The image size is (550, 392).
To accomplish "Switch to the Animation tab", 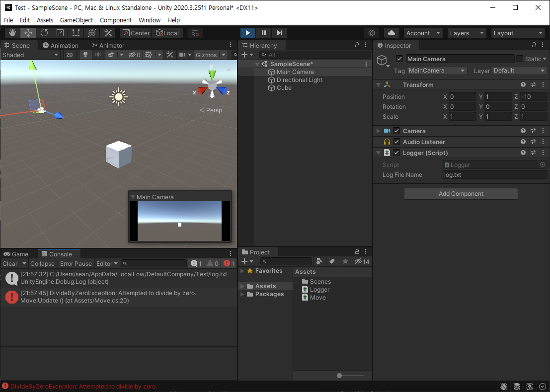I will point(60,45).
